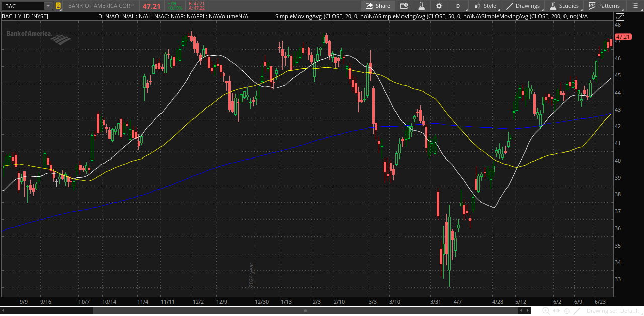
Task: Open chart settings gear icon
Action: coord(439,6)
